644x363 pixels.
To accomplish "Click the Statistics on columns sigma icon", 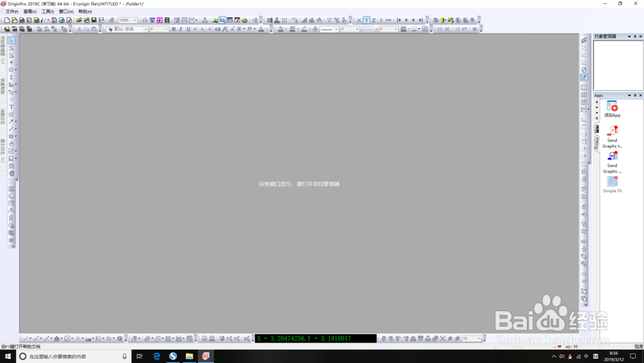I will coord(269,20).
